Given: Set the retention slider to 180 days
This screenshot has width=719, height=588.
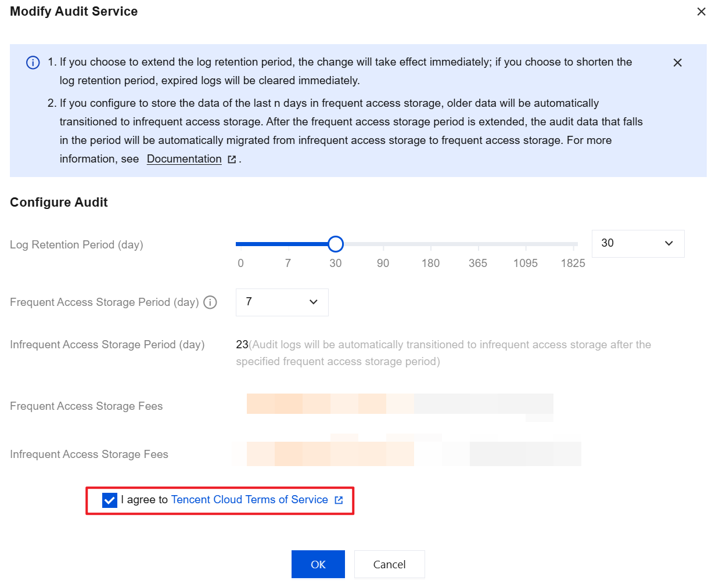Looking at the screenshot, I should point(430,244).
